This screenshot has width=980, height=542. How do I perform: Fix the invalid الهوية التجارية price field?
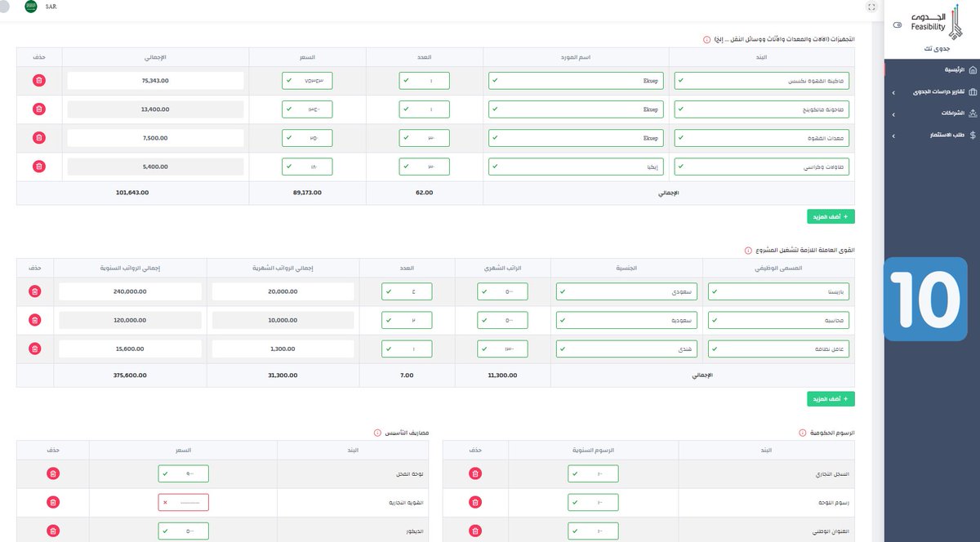tap(184, 502)
